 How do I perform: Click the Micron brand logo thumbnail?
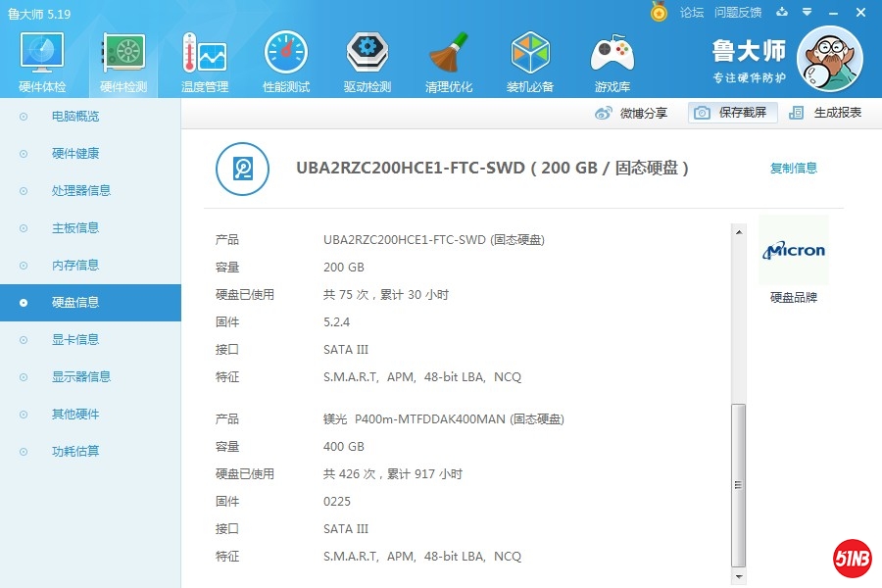point(794,251)
